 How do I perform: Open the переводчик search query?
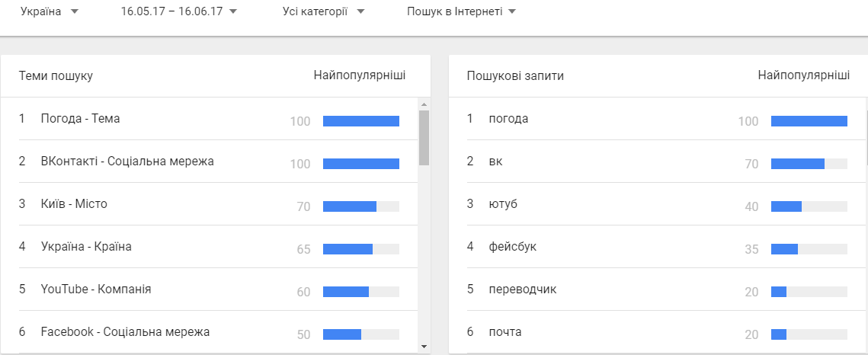pyautogui.click(x=523, y=289)
